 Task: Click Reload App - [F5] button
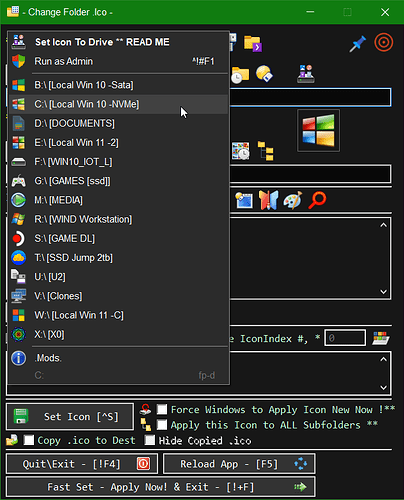[x=239, y=464]
